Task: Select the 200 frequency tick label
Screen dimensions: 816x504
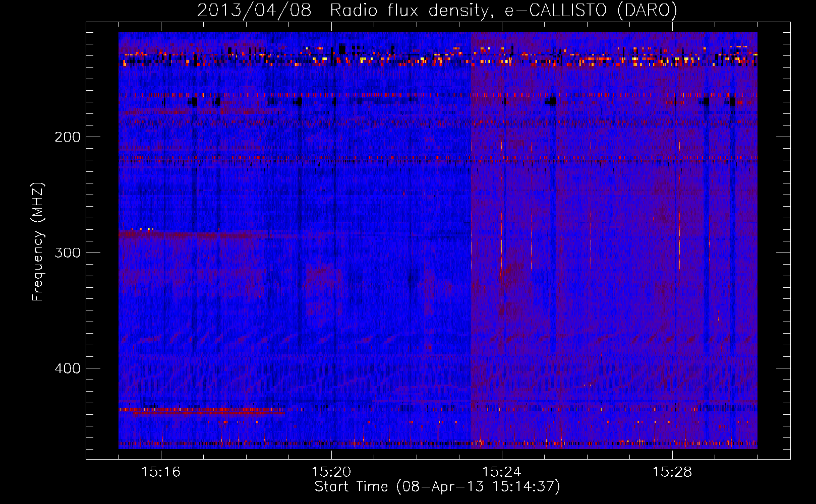Action: tap(68, 137)
